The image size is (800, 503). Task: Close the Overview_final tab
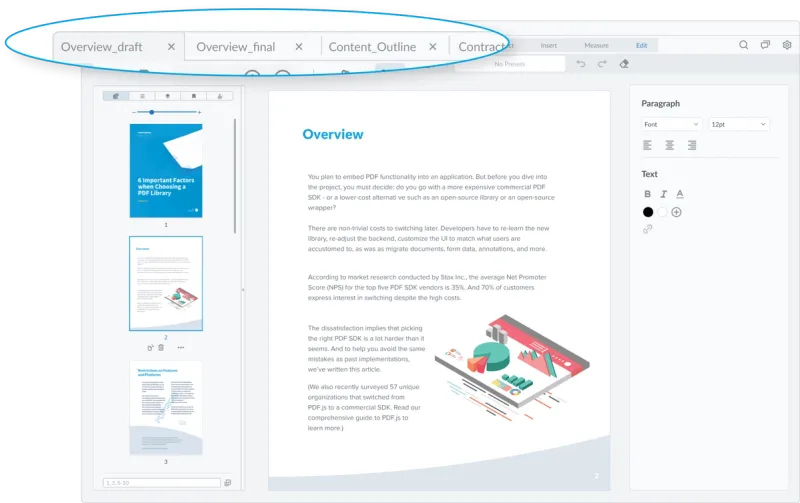click(x=299, y=47)
